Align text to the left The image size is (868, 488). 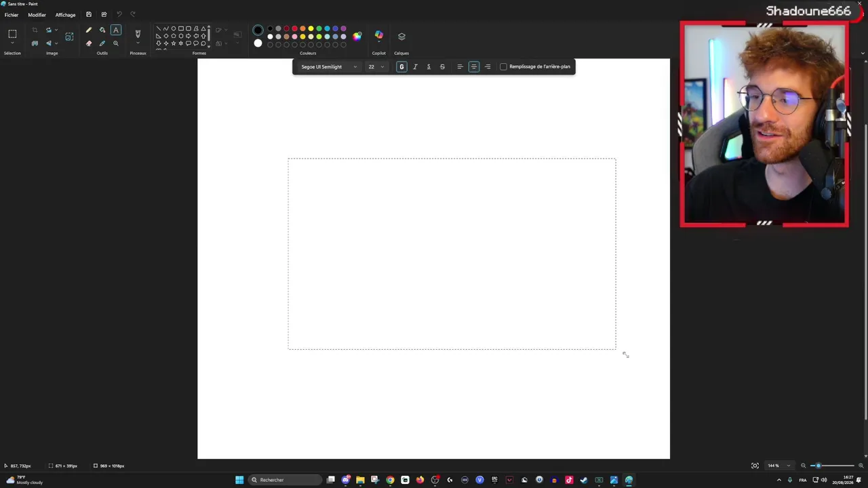pos(460,66)
